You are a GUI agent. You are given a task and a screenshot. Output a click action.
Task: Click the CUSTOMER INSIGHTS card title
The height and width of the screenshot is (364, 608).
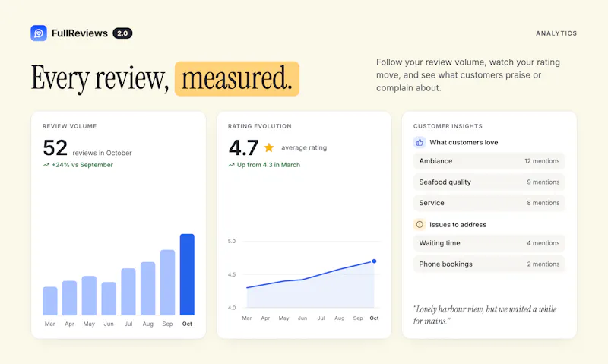(x=448, y=126)
